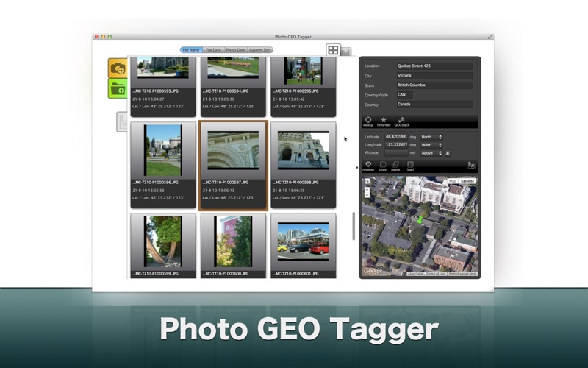Click date text 21-8-10 13:06:13
588x368 pixels.
218,191
